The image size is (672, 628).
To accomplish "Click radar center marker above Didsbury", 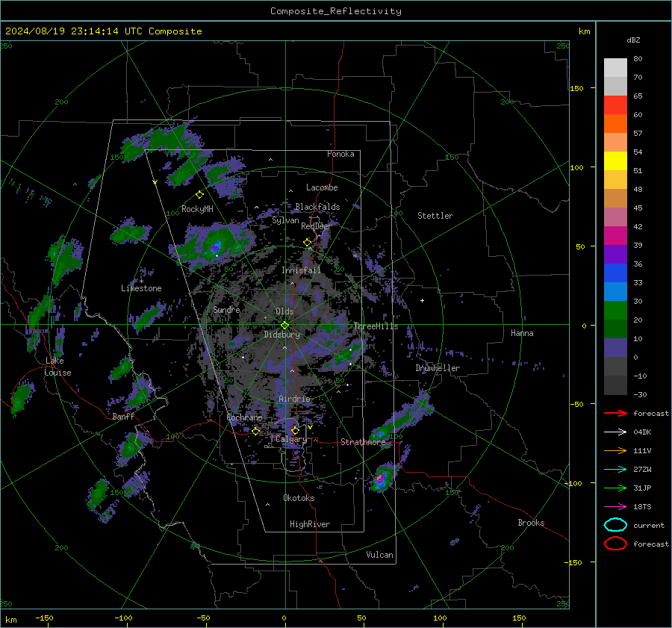I will coord(285,325).
